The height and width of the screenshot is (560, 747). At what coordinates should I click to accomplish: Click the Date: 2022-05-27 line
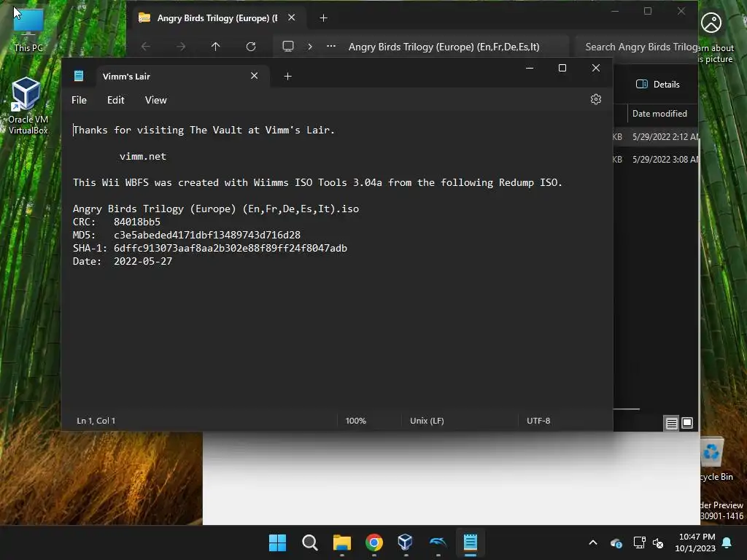(123, 261)
